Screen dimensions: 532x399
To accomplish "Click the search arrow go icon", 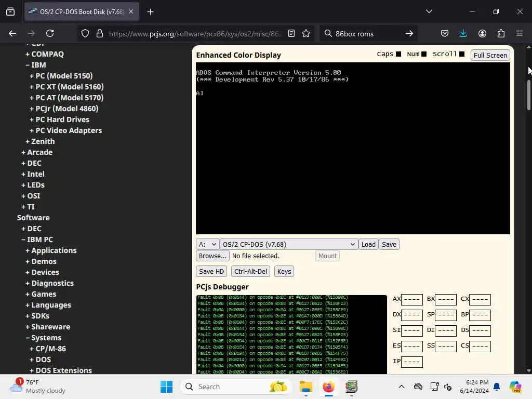I will pos(409,33).
